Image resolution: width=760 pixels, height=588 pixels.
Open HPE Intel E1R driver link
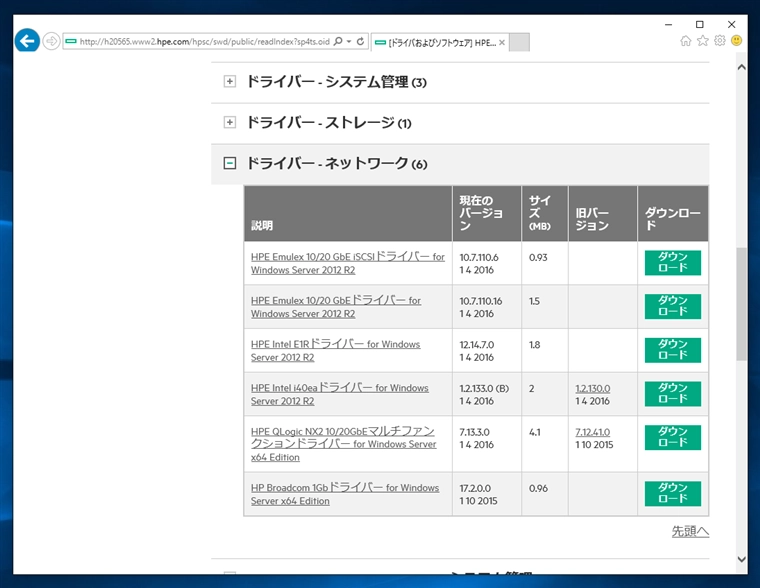click(335, 350)
